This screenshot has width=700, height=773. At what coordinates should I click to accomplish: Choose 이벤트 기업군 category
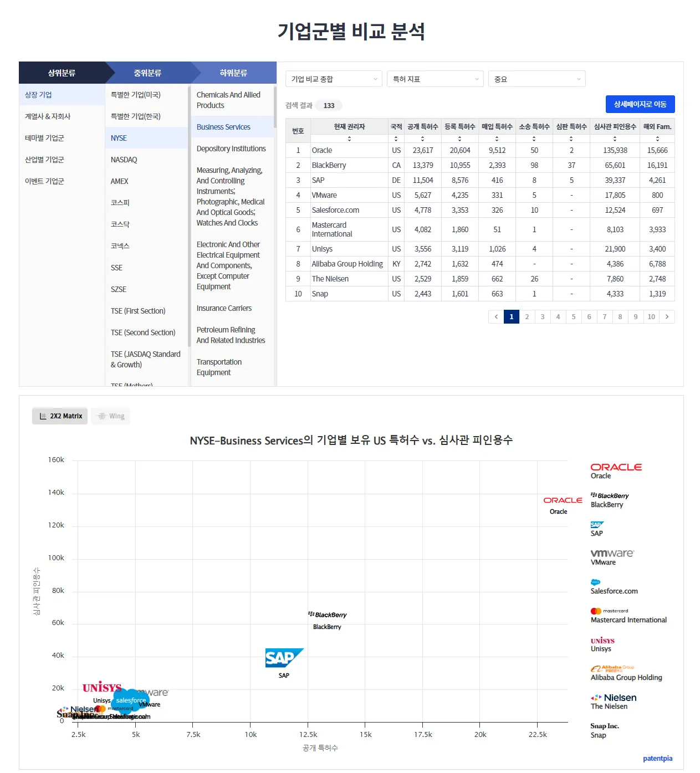(x=62, y=181)
